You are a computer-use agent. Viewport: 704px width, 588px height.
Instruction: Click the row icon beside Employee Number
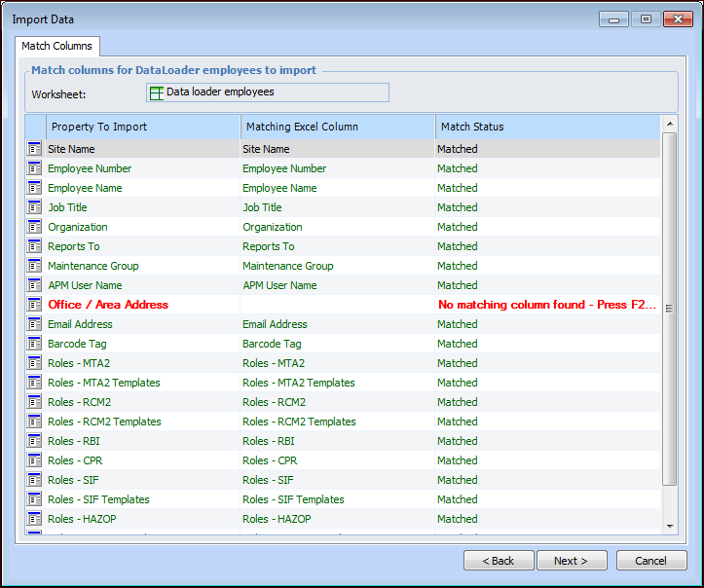(x=35, y=168)
